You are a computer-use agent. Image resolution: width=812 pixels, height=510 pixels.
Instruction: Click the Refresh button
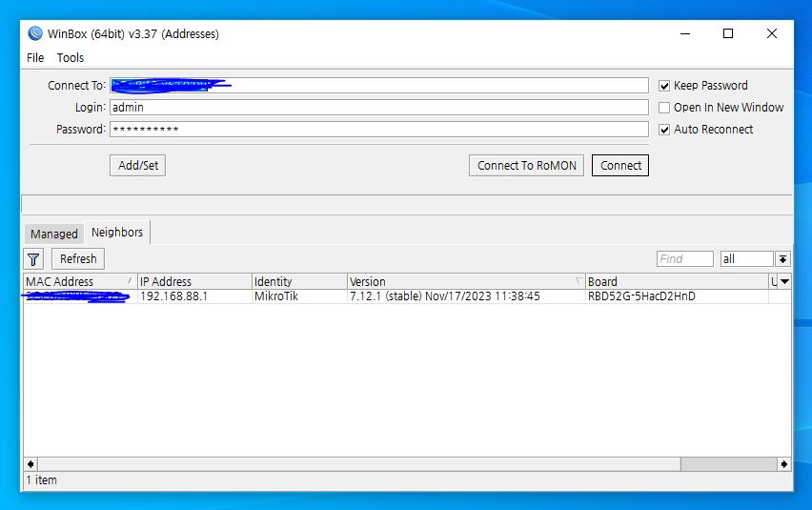coord(78,259)
